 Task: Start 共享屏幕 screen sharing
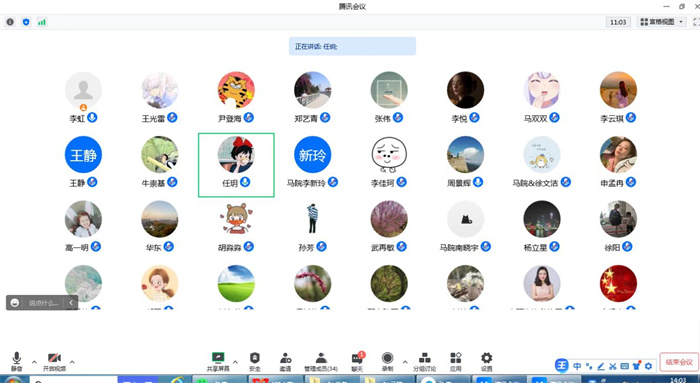(218, 362)
